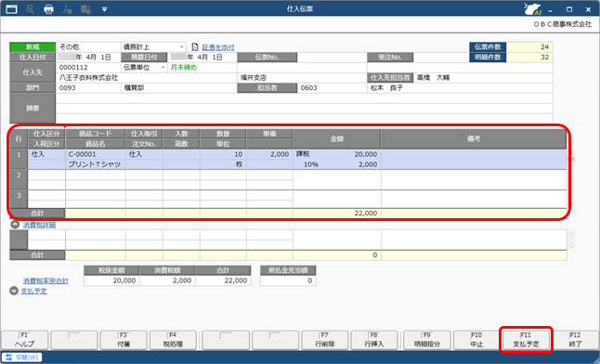Open the AI assistant icon
The image size is (600, 364).
532,8
